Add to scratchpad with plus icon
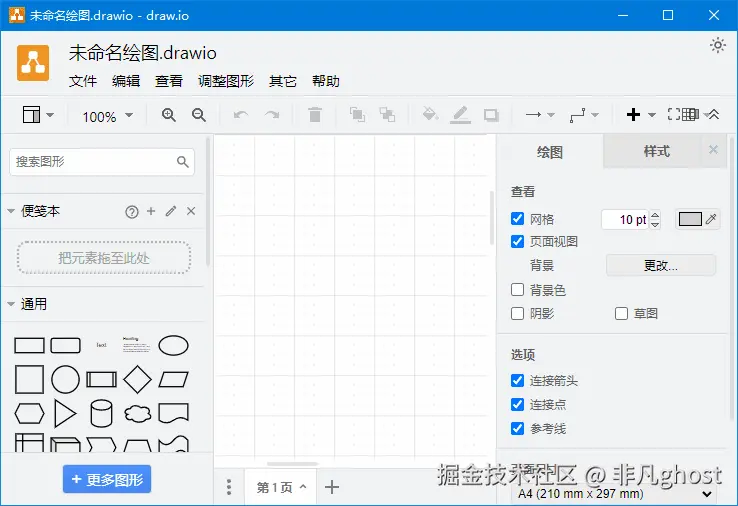This screenshot has height=506, width=738. pyautogui.click(x=151, y=211)
